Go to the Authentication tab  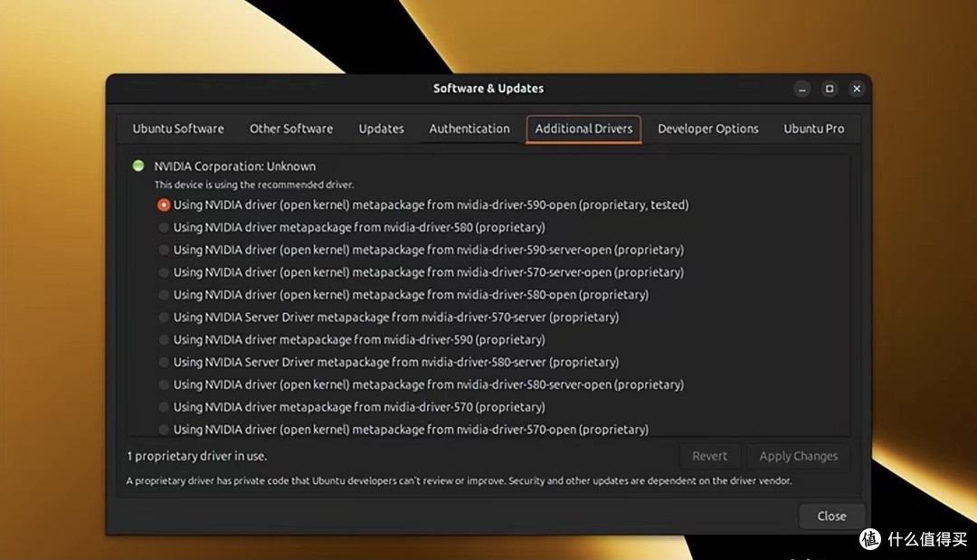(470, 128)
